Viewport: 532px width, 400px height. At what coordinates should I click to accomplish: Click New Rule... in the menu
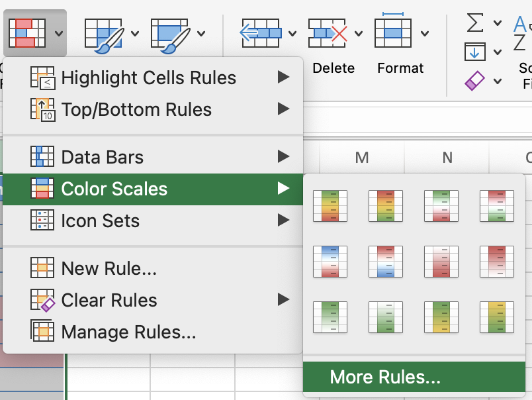pos(109,268)
